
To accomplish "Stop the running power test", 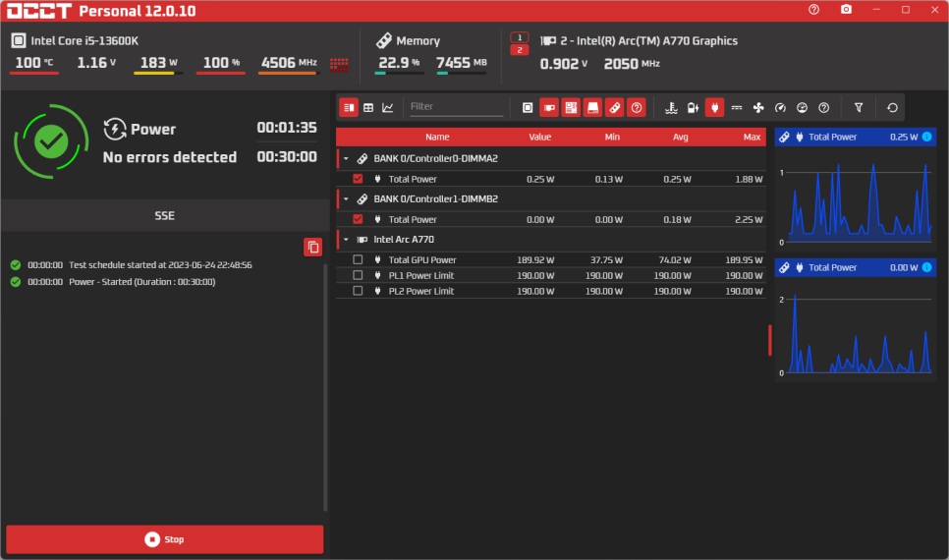I will tap(165, 539).
